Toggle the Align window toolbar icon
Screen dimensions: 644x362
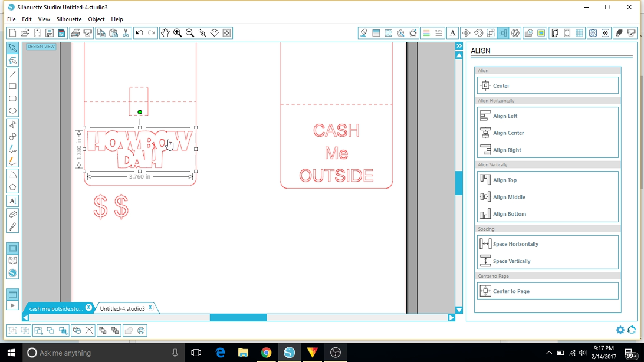tap(502, 33)
